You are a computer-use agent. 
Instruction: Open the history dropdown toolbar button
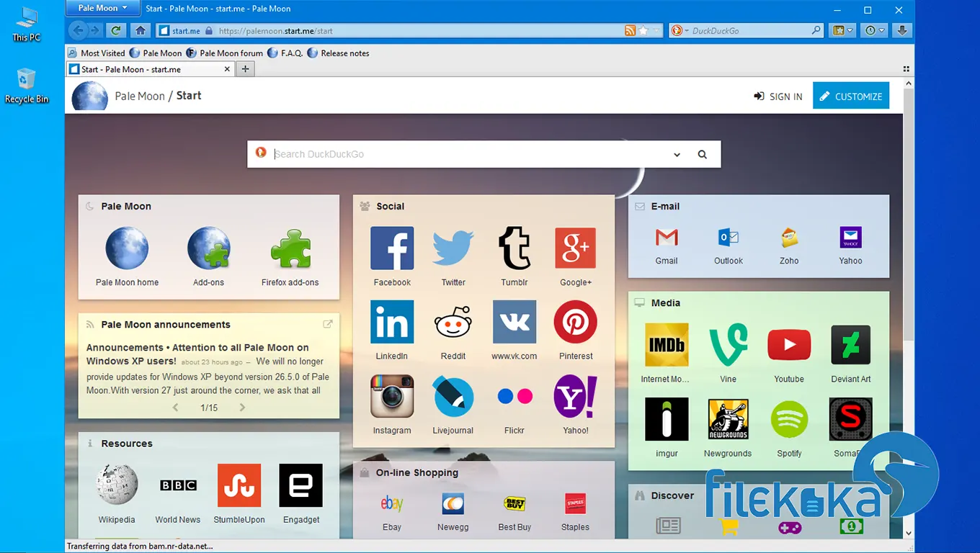874,30
